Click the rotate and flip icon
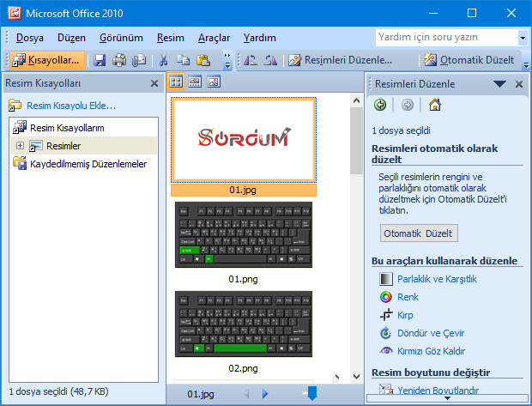 (x=386, y=333)
